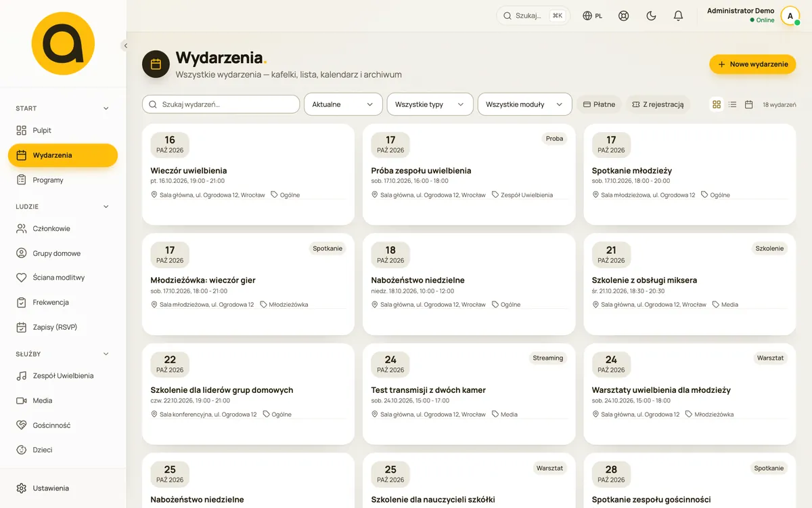Image resolution: width=812 pixels, height=508 pixels.
Task: Open Administrator Demo avatar menu
Action: point(790,16)
